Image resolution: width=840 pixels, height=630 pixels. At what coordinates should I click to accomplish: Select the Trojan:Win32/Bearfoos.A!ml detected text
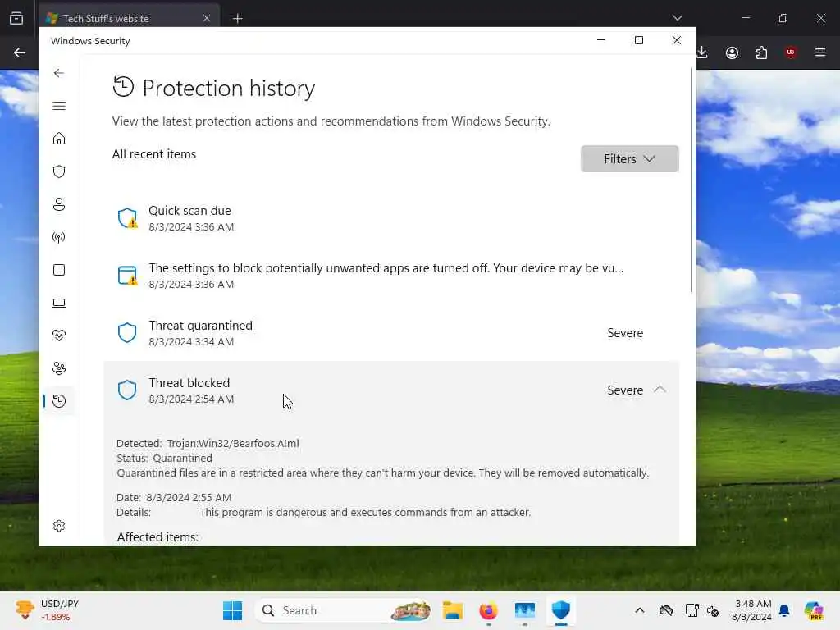233,444
